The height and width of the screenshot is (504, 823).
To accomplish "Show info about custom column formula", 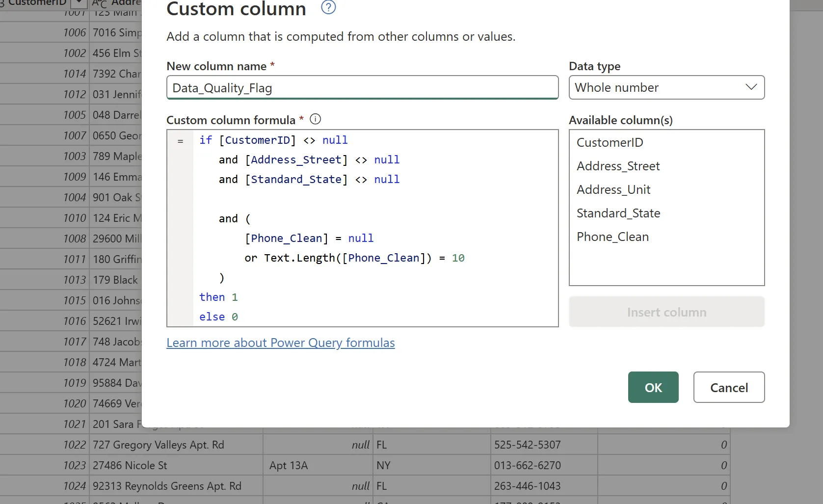I will coord(316,119).
